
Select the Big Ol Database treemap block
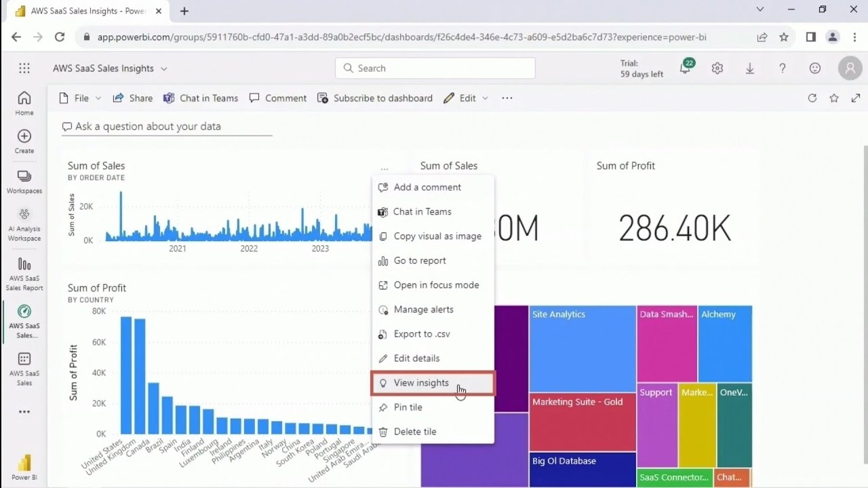point(583,469)
